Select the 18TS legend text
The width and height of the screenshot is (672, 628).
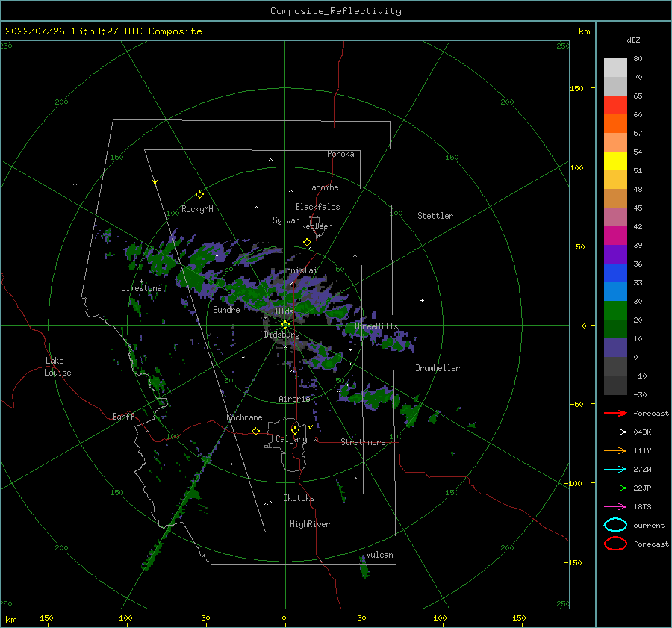642,507
